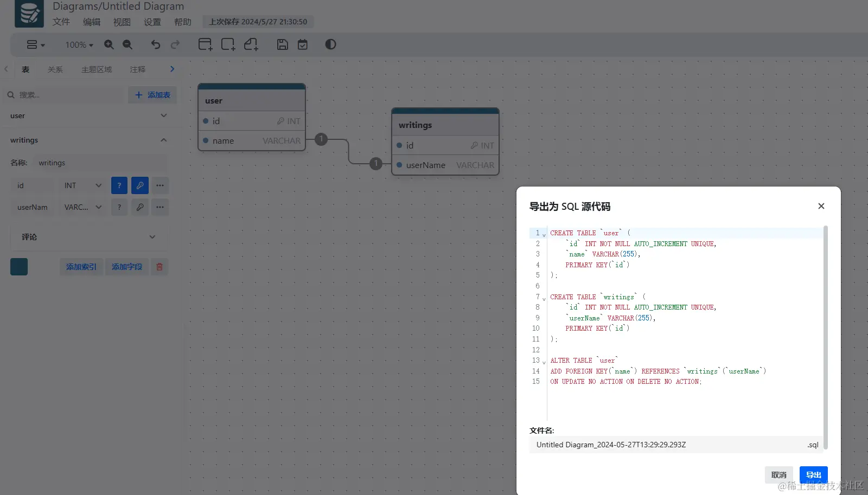This screenshot has width=868, height=495.
Task: Select the user table header on canvas
Action: [x=252, y=100]
